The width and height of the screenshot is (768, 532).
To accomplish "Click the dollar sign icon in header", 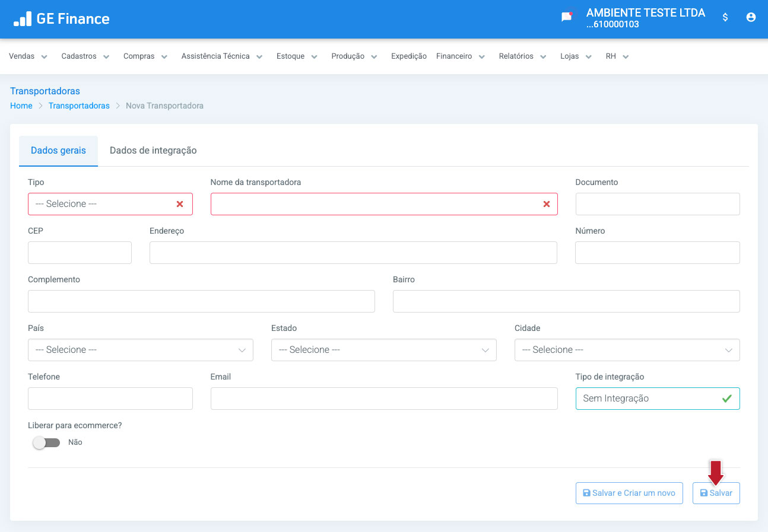I will click(725, 17).
